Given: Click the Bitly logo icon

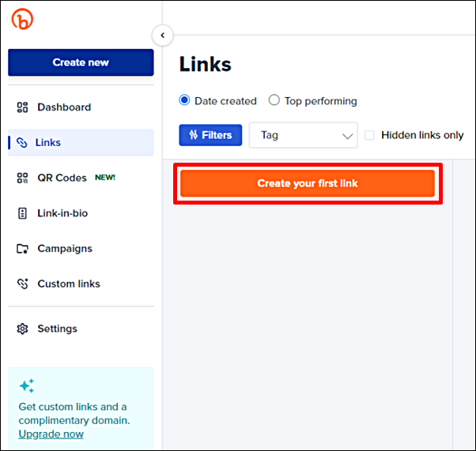Looking at the screenshot, I should 22,20.
